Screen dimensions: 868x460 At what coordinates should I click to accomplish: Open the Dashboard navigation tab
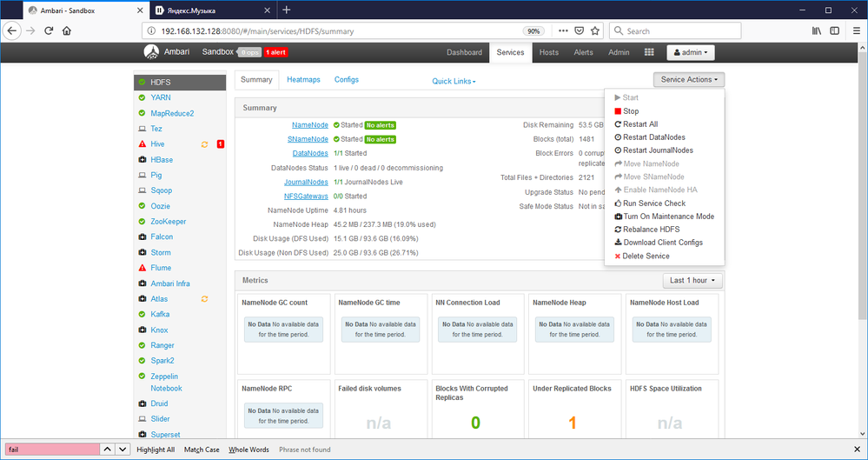(x=465, y=52)
